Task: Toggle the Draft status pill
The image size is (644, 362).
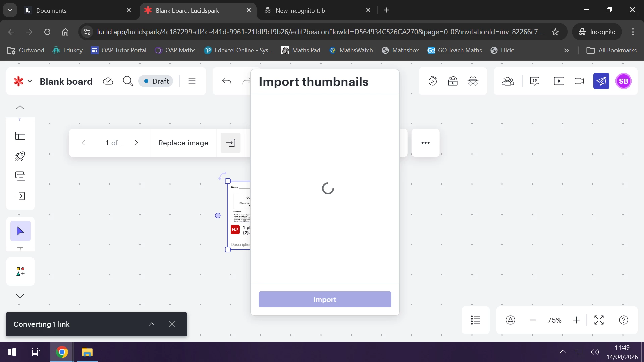Action: point(156,81)
